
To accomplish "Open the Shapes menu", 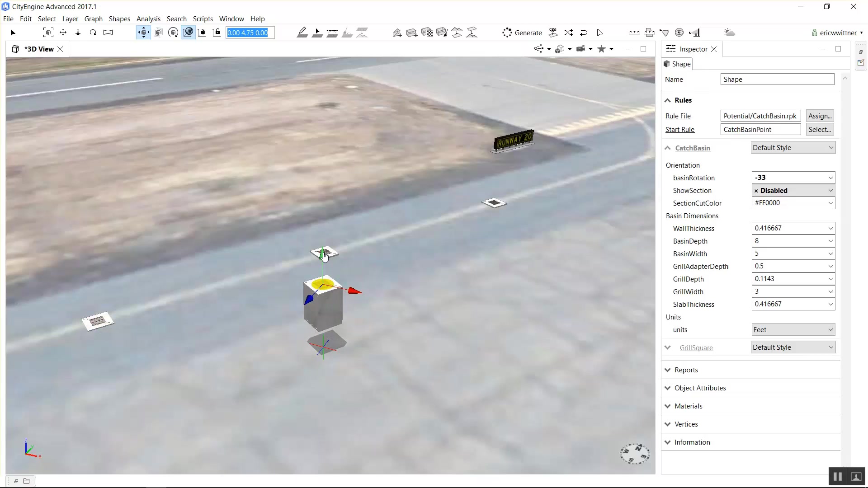I will coord(119,19).
